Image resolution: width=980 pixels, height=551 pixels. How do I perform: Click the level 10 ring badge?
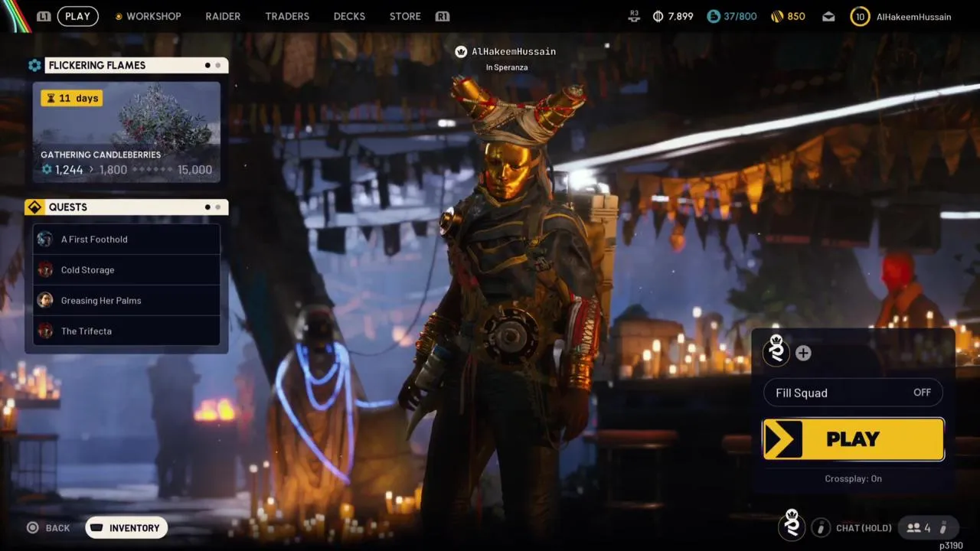tap(860, 16)
